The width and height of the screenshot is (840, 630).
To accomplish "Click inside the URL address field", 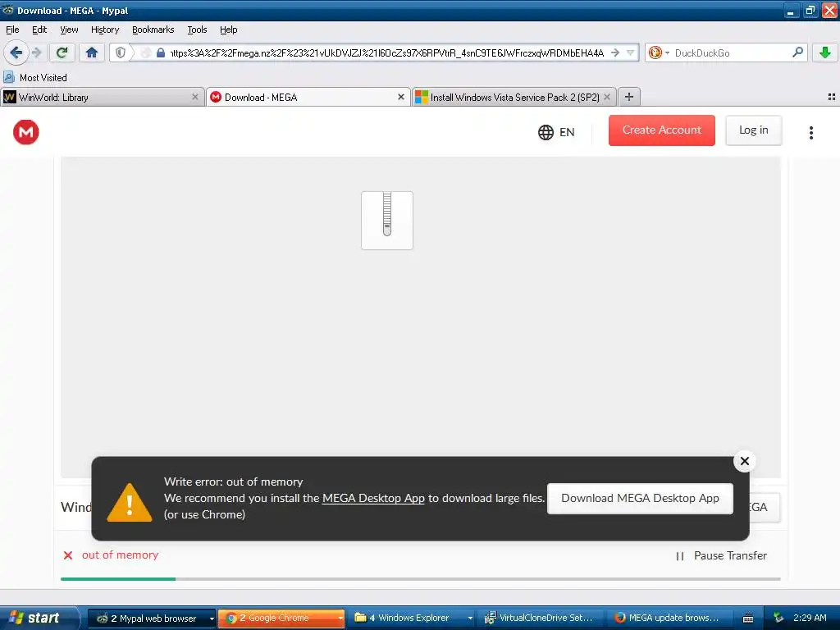I will pyautogui.click(x=387, y=52).
